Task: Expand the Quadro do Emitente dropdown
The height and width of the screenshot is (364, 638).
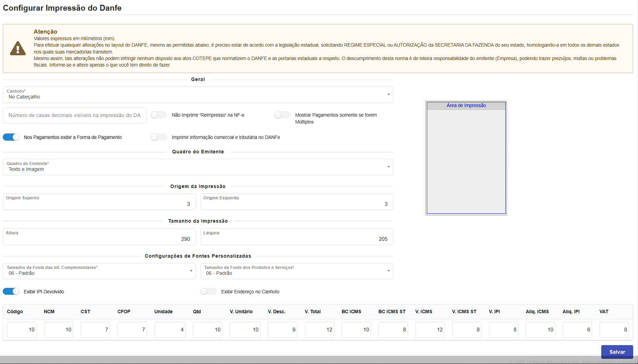Action: coord(198,167)
